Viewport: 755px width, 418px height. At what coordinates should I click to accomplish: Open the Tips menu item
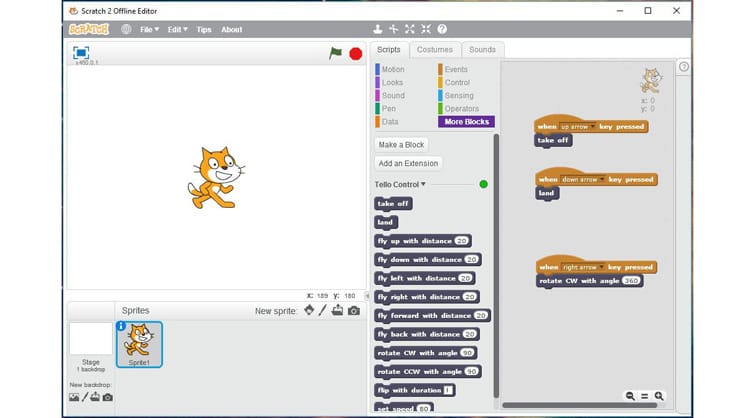204,29
